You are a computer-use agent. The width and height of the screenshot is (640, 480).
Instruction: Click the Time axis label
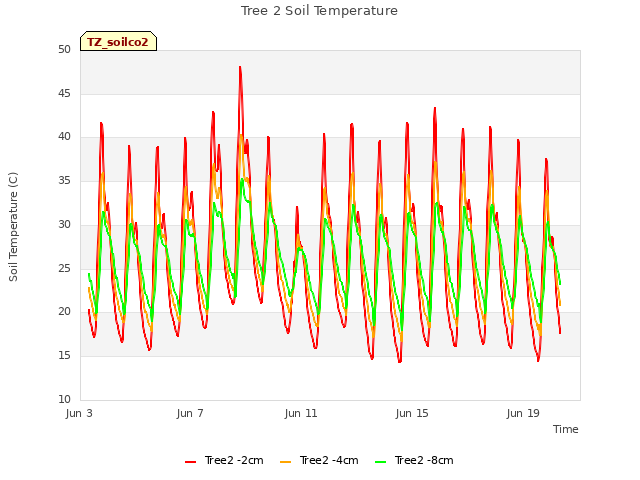(x=566, y=429)
